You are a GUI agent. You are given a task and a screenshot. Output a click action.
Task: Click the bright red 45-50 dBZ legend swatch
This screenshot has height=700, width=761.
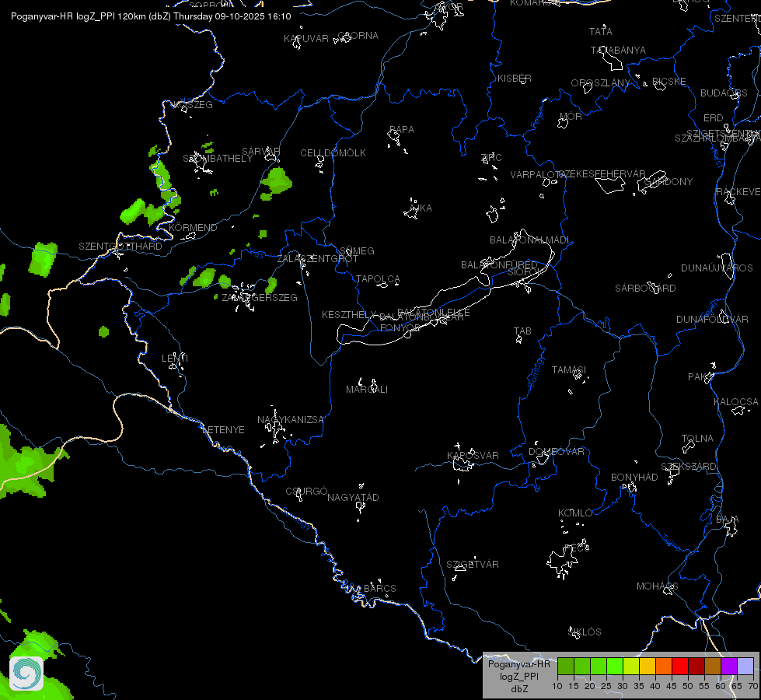[x=680, y=666]
